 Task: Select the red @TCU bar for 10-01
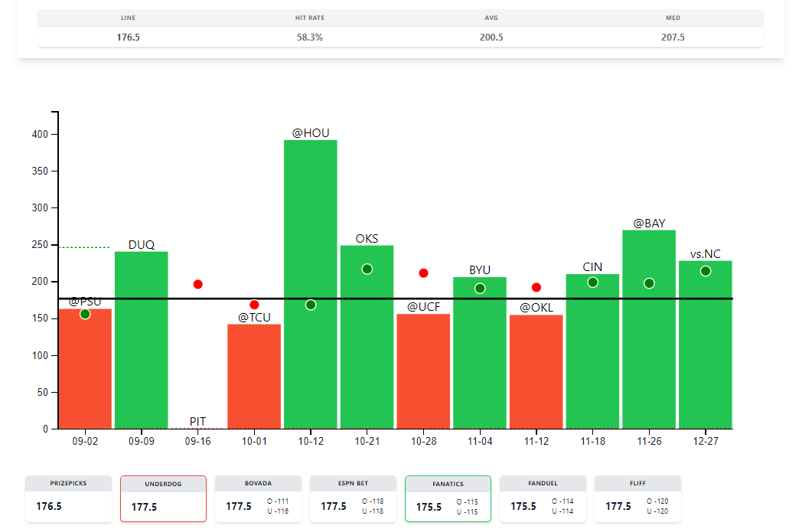pos(254,377)
